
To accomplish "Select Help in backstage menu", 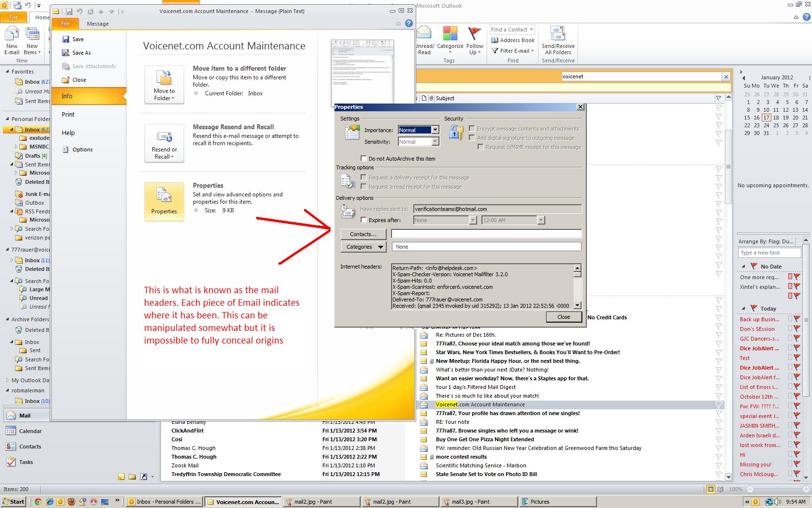I will click(x=68, y=133).
